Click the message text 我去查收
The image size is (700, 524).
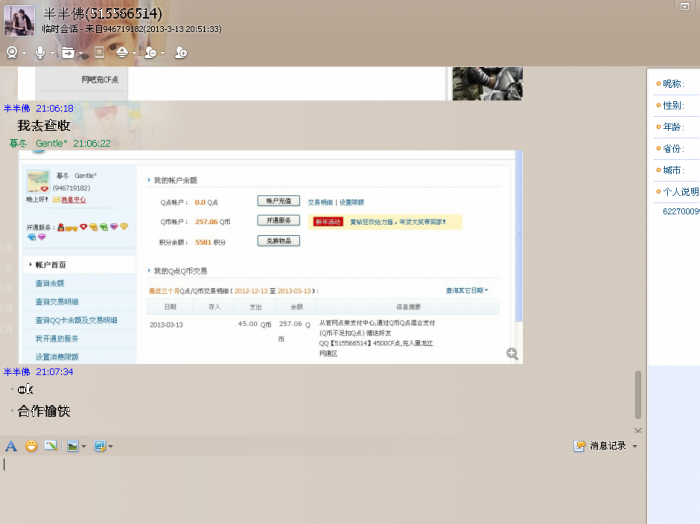pyautogui.click(x=44, y=125)
